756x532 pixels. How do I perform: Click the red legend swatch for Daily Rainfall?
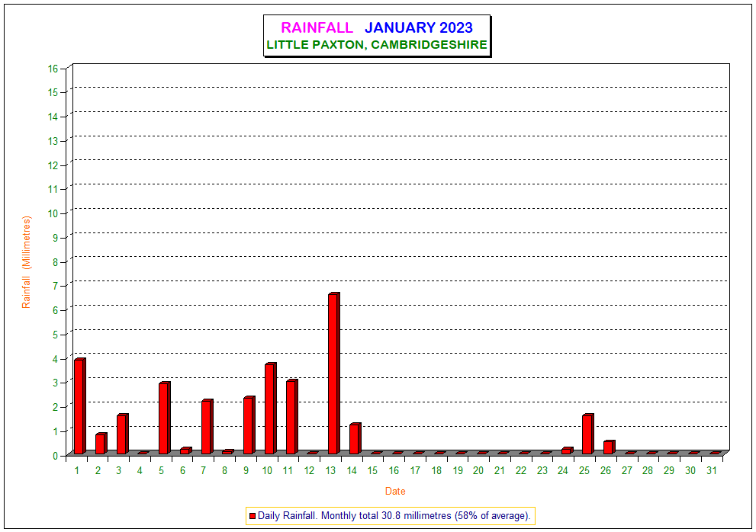253,516
